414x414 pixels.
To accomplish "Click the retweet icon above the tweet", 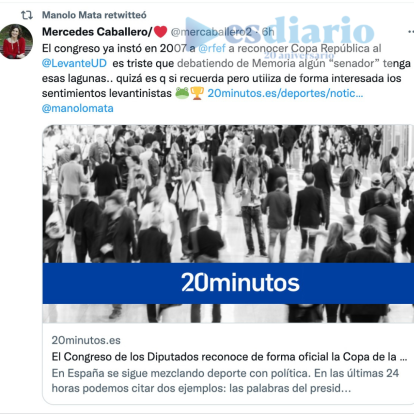I will [27, 15].
